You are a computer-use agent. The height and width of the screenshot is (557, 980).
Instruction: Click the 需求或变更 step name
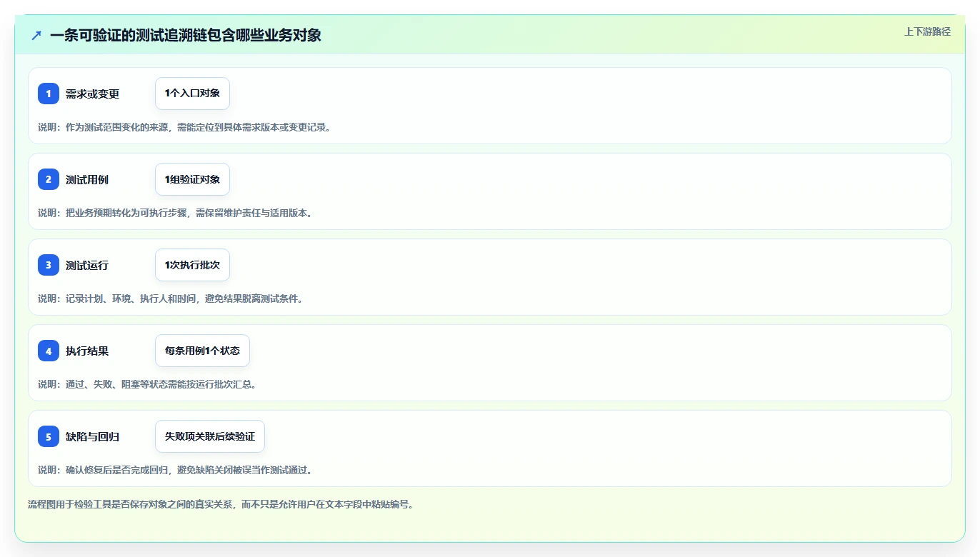pyautogui.click(x=92, y=94)
